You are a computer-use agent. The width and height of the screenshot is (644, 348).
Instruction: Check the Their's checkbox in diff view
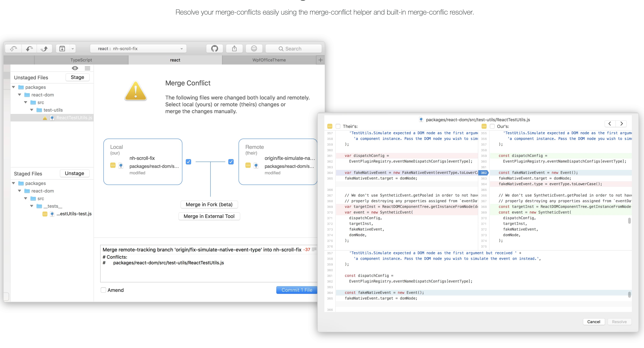(338, 126)
